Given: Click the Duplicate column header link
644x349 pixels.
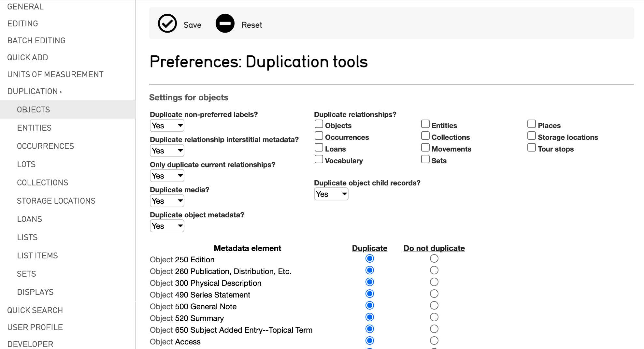Looking at the screenshot, I should (x=369, y=248).
